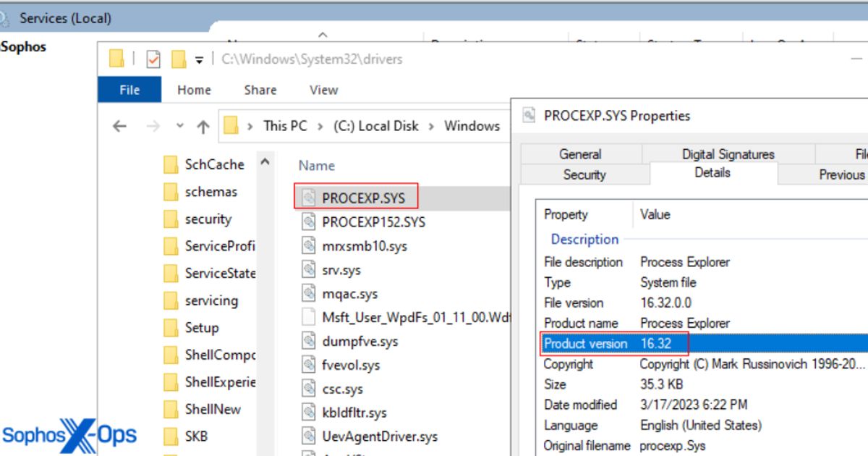Select This PC in the breadcrumb
The image size is (868, 456).
coord(285,126)
